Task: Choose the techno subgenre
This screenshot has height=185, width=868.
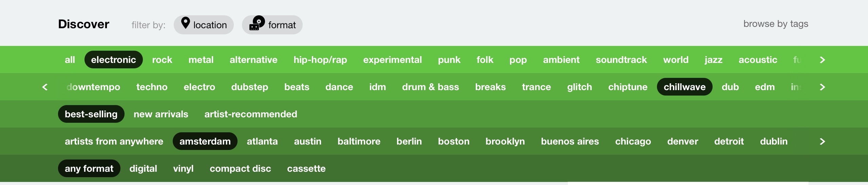Action: click(x=152, y=87)
